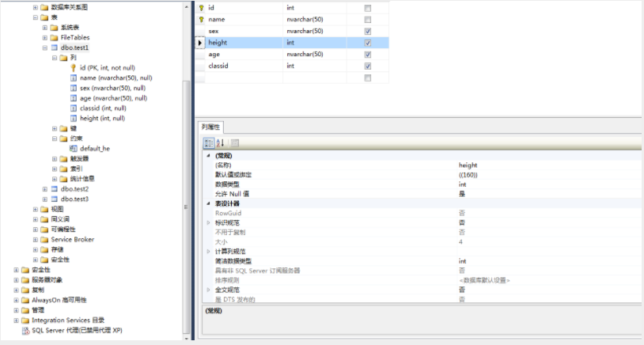Screen dimensions: 644x345
Task: Expand the 计算列规范 property
Action: [208, 252]
